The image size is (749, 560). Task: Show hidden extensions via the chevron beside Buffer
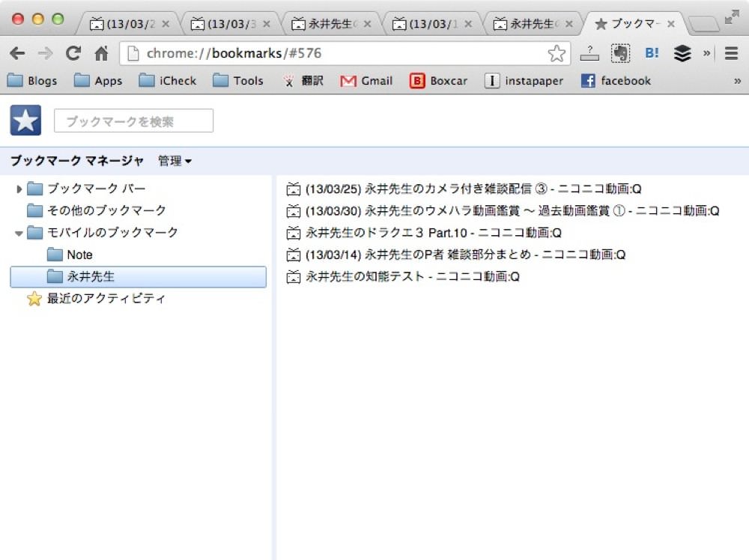tap(706, 53)
